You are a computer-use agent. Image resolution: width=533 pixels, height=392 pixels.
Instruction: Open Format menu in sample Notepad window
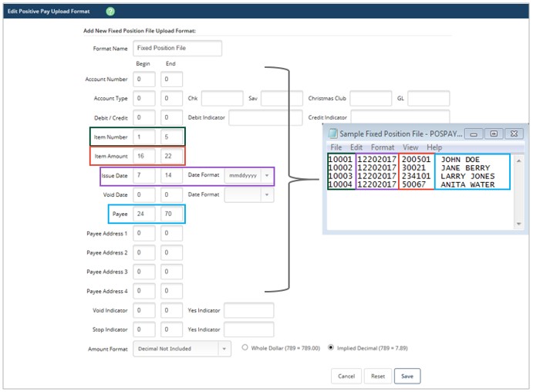(x=383, y=147)
